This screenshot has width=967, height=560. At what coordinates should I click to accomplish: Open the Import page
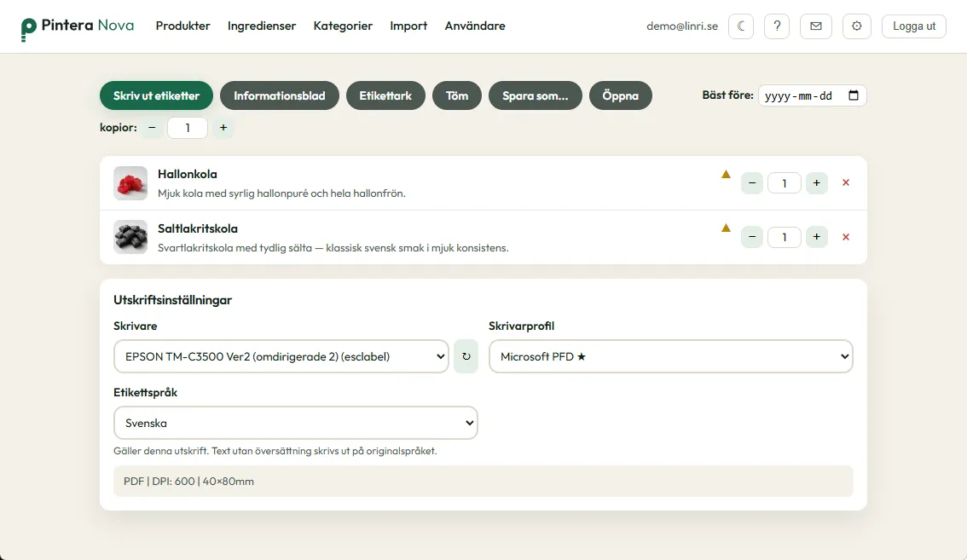point(408,26)
